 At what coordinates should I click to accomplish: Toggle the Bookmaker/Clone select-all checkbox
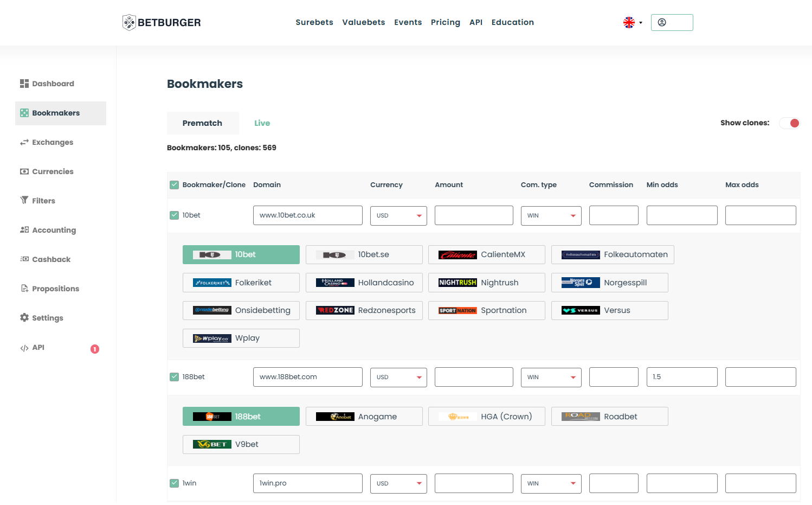click(x=175, y=185)
